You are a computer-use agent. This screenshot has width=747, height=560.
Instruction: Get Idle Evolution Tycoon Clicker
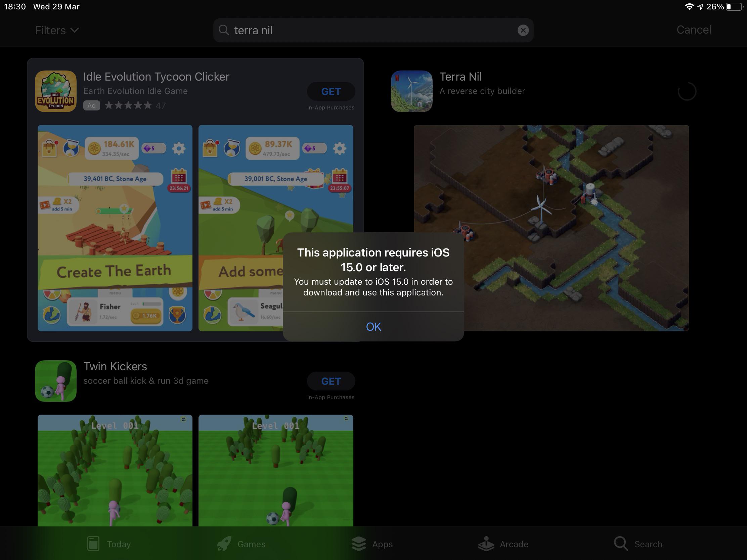(x=331, y=91)
